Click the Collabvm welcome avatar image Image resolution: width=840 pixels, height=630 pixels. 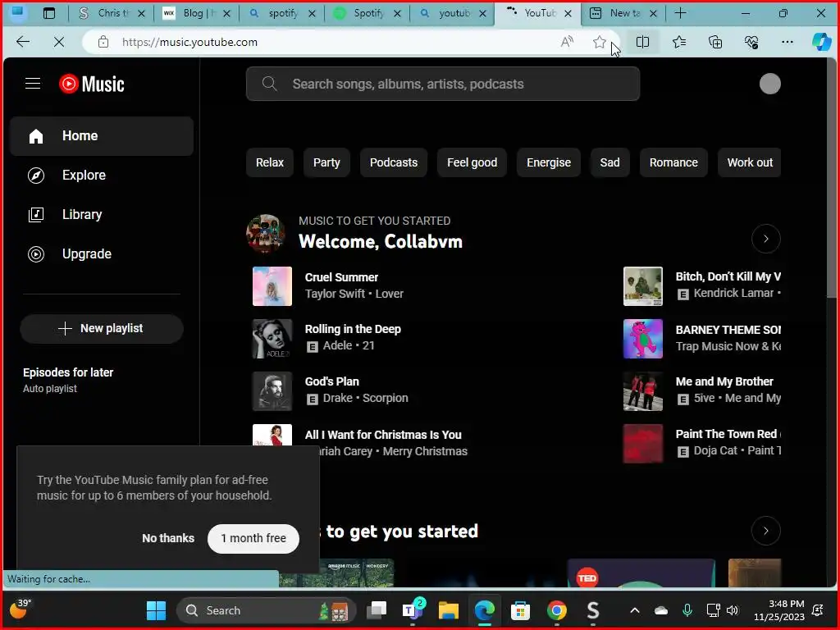[x=266, y=234]
